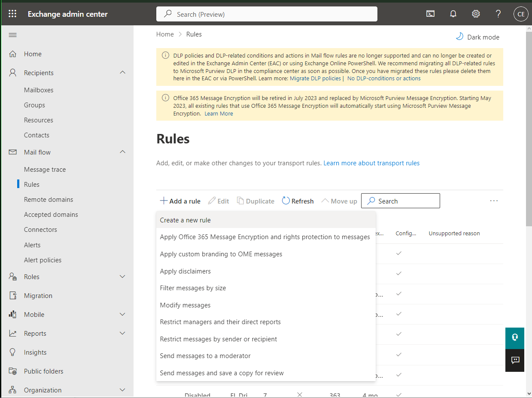Open Resources in sidebar

[39, 120]
